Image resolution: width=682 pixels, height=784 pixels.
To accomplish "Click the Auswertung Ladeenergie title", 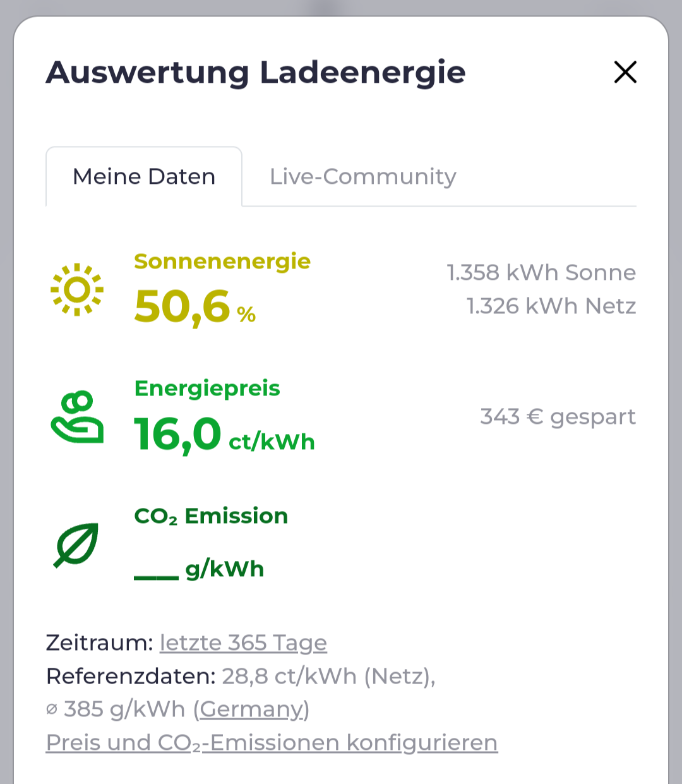I will point(256,72).
